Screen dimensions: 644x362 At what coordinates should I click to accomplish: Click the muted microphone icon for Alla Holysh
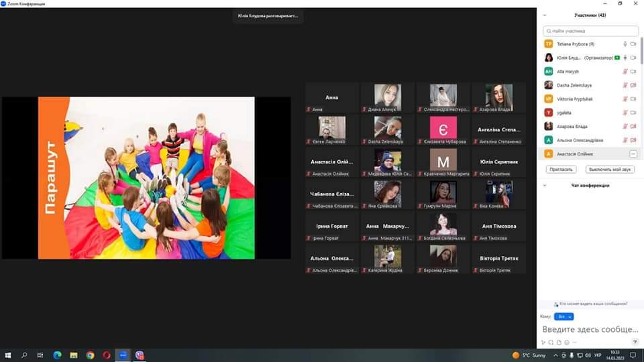[625, 71]
